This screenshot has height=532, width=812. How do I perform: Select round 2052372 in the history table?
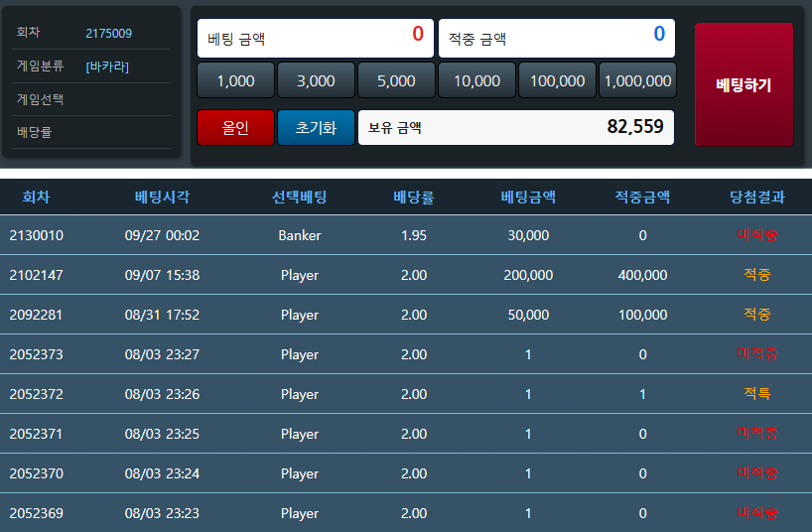point(37,394)
